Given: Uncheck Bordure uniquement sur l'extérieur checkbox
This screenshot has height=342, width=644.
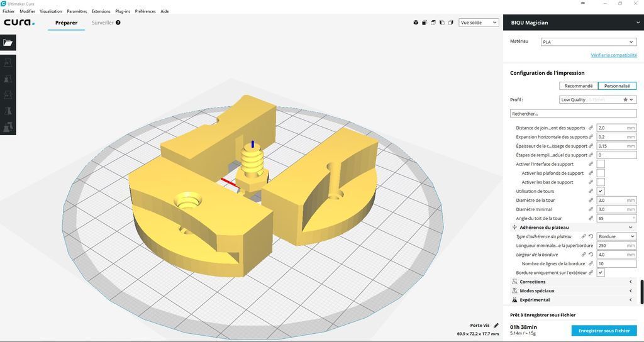Looking at the screenshot, I should point(601,273).
